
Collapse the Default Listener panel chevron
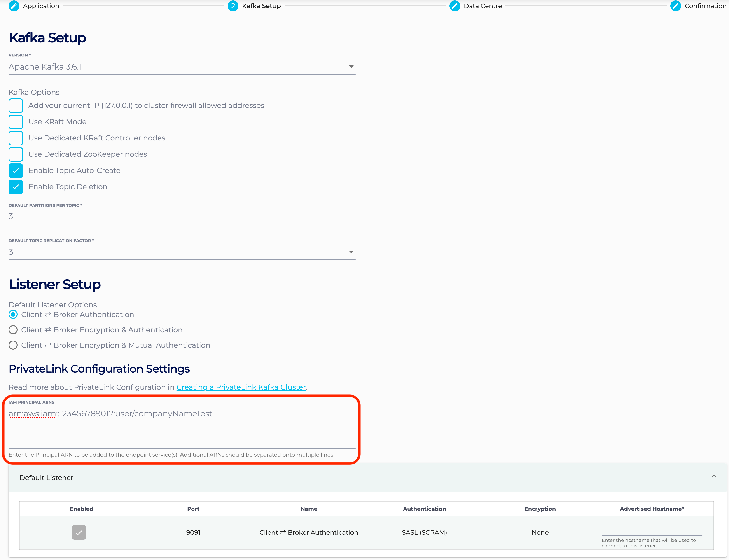tap(714, 476)
